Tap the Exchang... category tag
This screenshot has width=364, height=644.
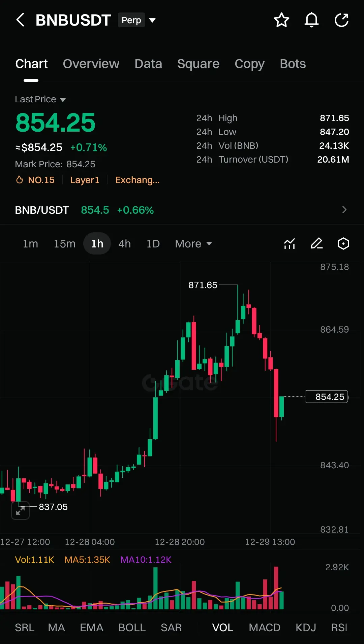point(138,180)
